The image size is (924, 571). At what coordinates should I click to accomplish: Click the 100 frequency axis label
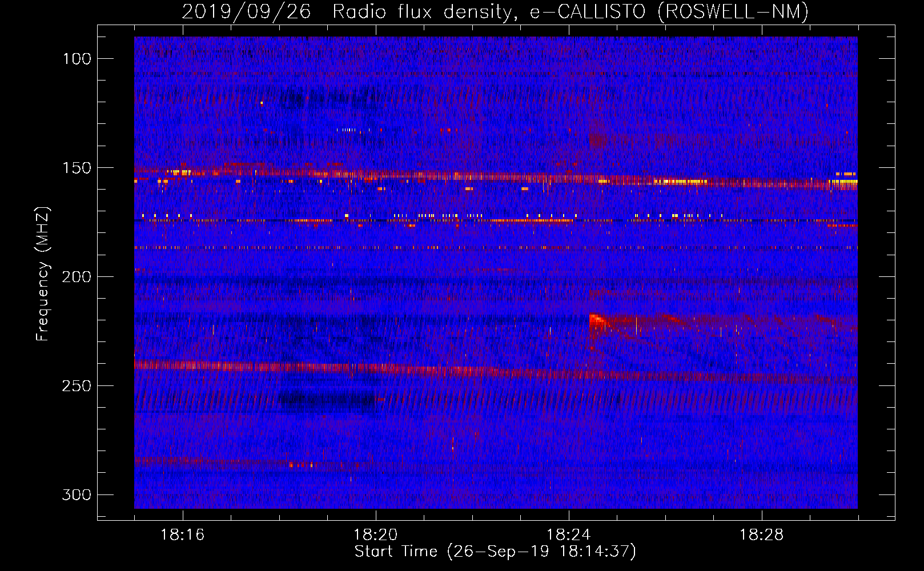click(x=77, y=59)
